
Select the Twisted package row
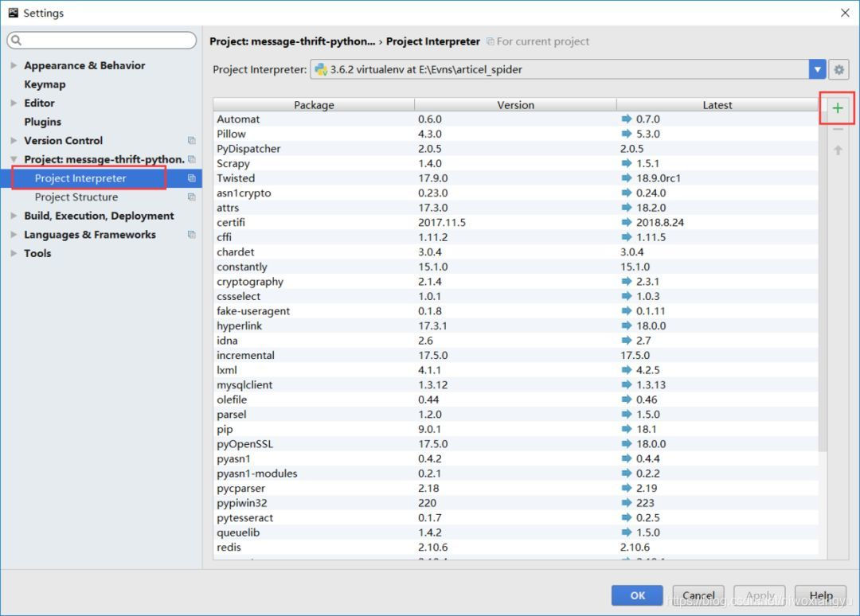click(515, 178)
